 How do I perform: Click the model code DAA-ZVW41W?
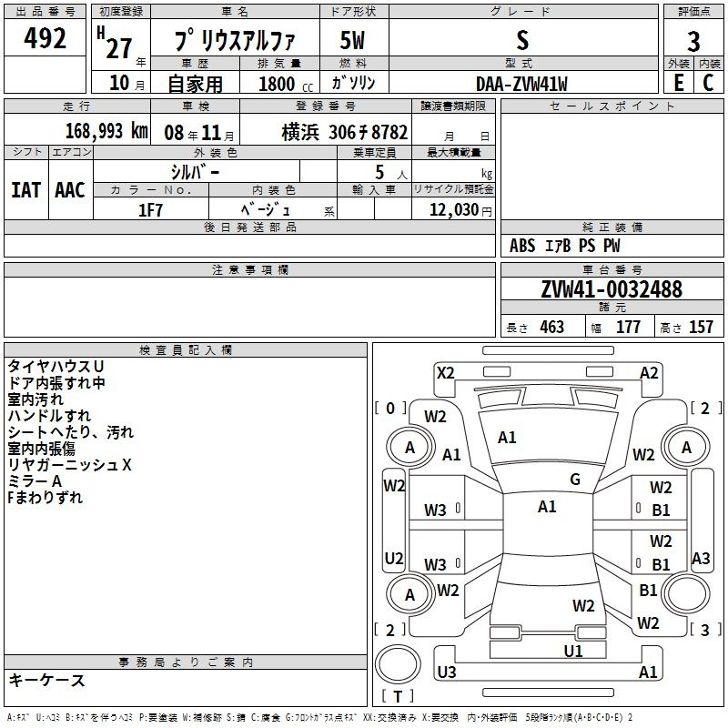click(521, 84)
